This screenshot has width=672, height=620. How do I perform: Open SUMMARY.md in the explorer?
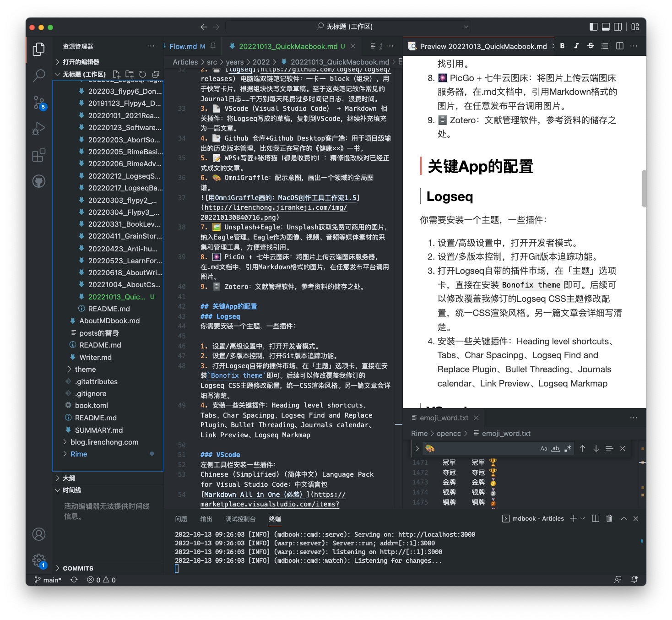pos(99,430)
